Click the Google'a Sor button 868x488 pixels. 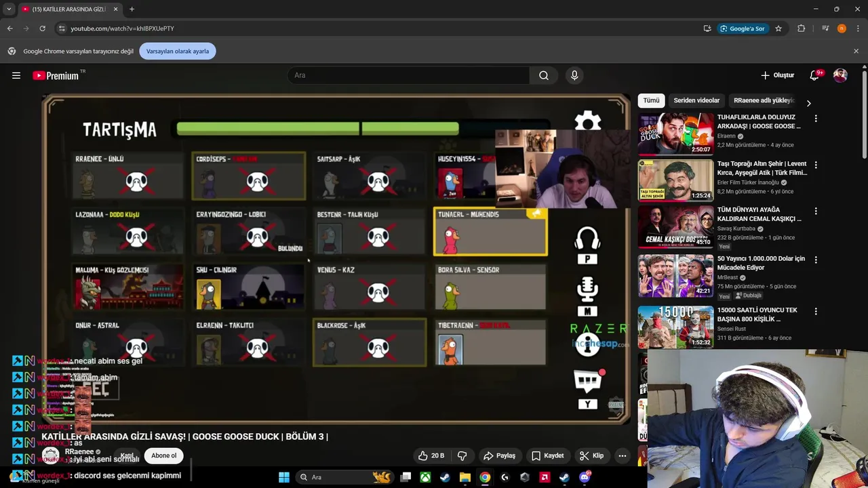point(742,28)
